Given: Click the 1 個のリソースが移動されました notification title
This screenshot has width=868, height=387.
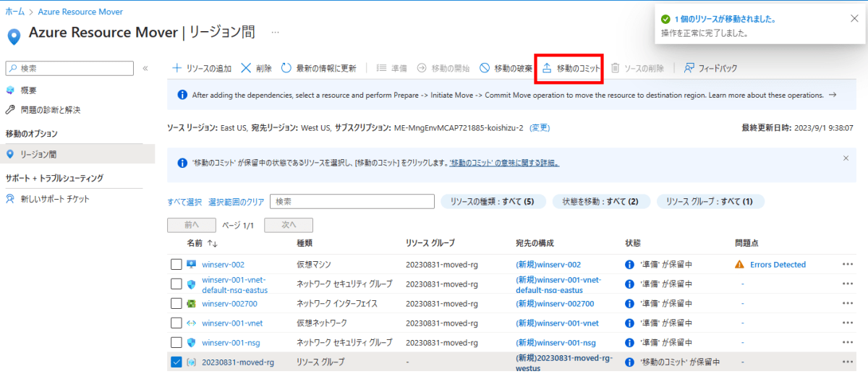Looking at the screenshot, I should point(725,20).
